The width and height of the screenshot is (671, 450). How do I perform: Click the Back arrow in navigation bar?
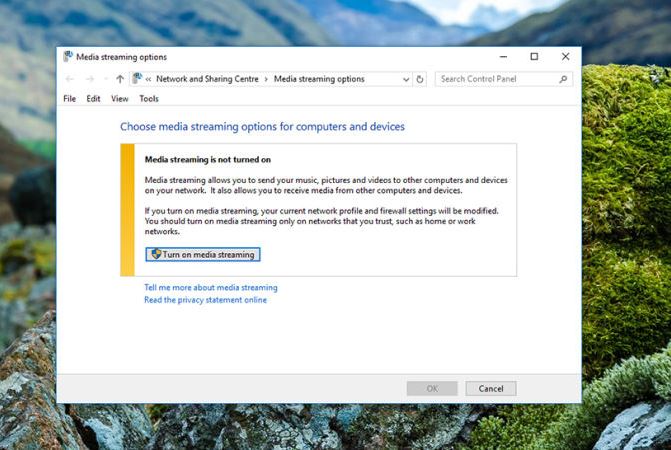click(x=69, y=79)
